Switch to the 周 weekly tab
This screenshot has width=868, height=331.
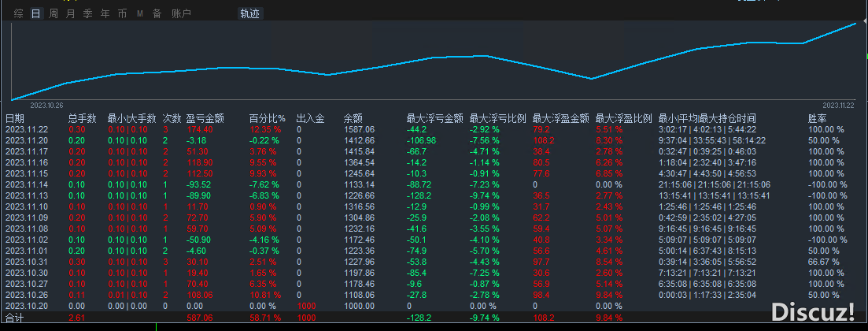[x=53, y=13]
